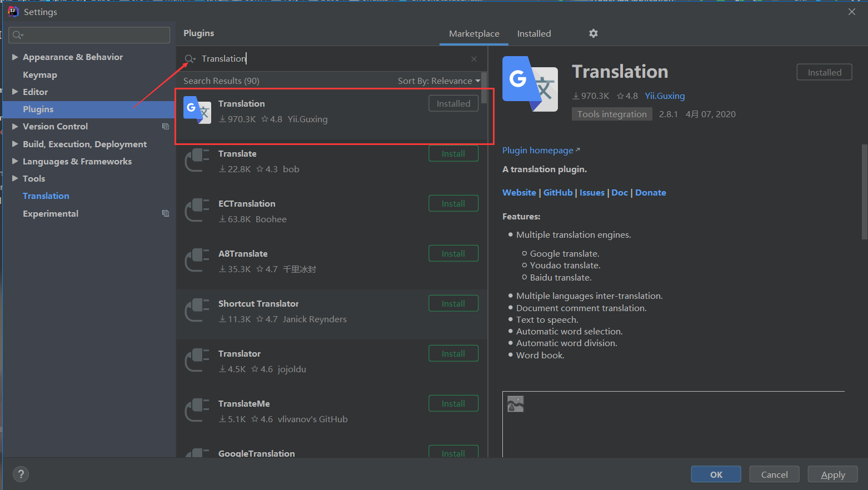Select the Shortcut Translator plugin title

pyautogui.click(x=258, y=304)
